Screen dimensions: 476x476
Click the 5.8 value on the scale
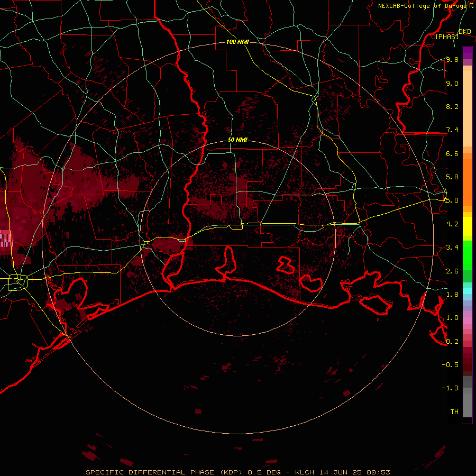tap(452, 177)
